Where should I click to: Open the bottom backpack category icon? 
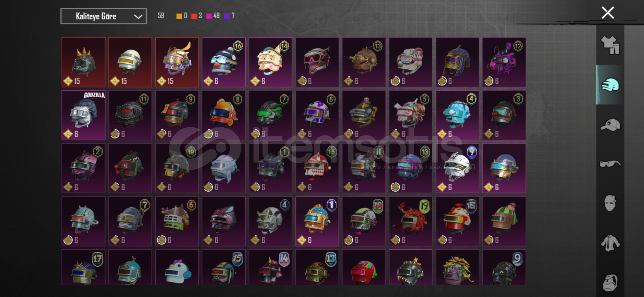[610, 283]
